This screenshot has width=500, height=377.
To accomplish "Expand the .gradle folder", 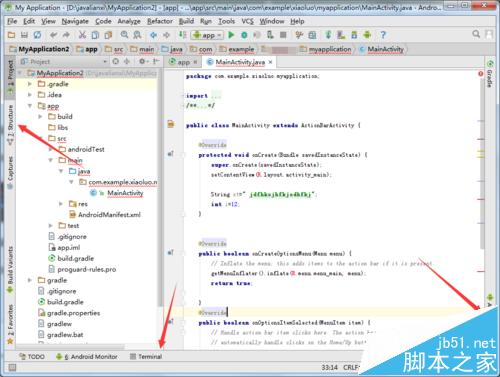I will click(x=30, y=84).
